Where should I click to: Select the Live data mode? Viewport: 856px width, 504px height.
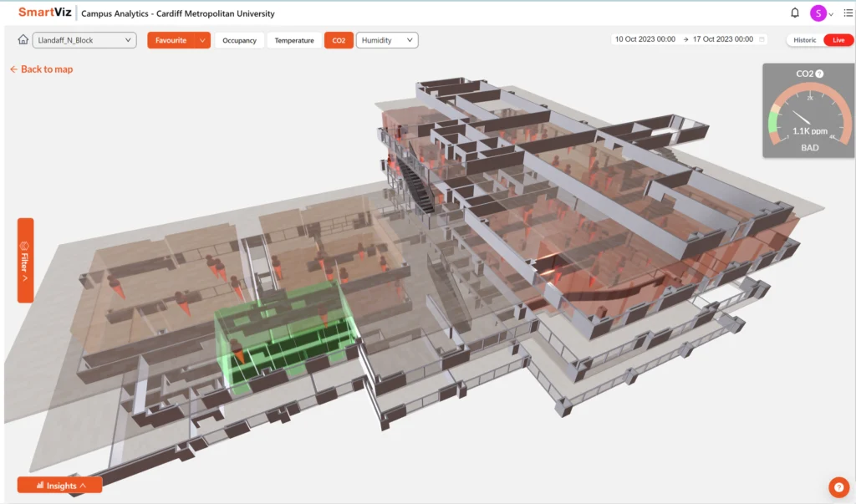click(838, 40)
